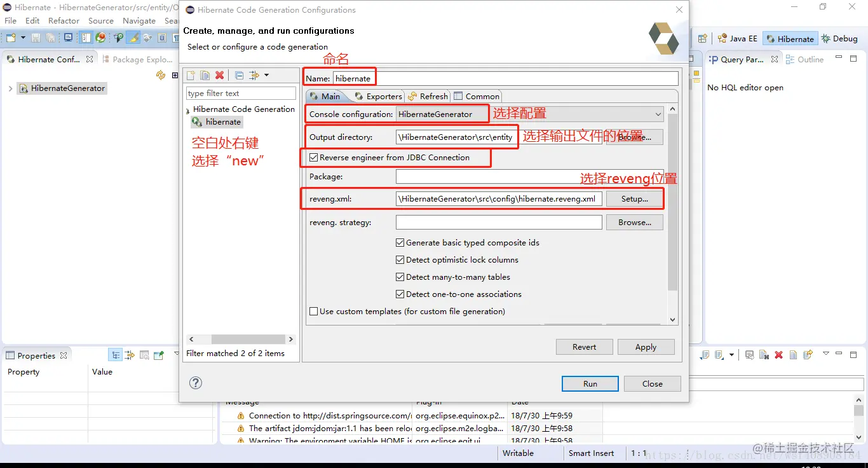Open the Console configuration combo box
Viewport: 868px width, 468px height.
coord(529,114)
